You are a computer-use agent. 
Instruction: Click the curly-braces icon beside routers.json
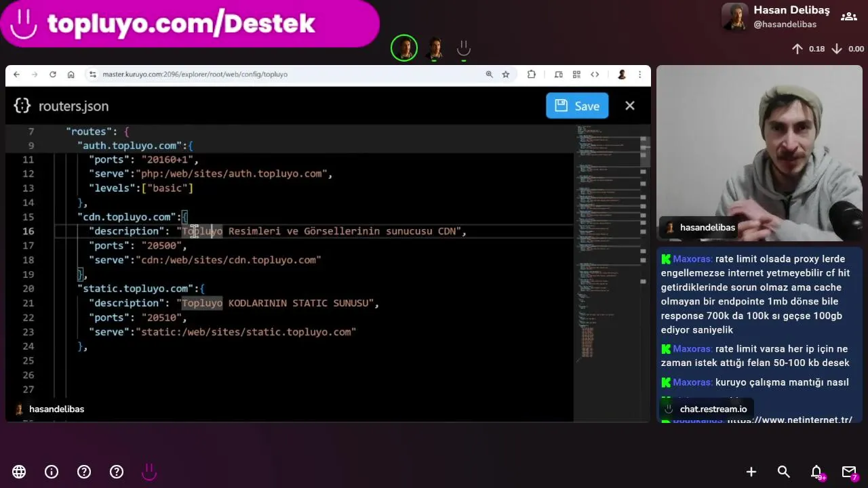(22, 106)
